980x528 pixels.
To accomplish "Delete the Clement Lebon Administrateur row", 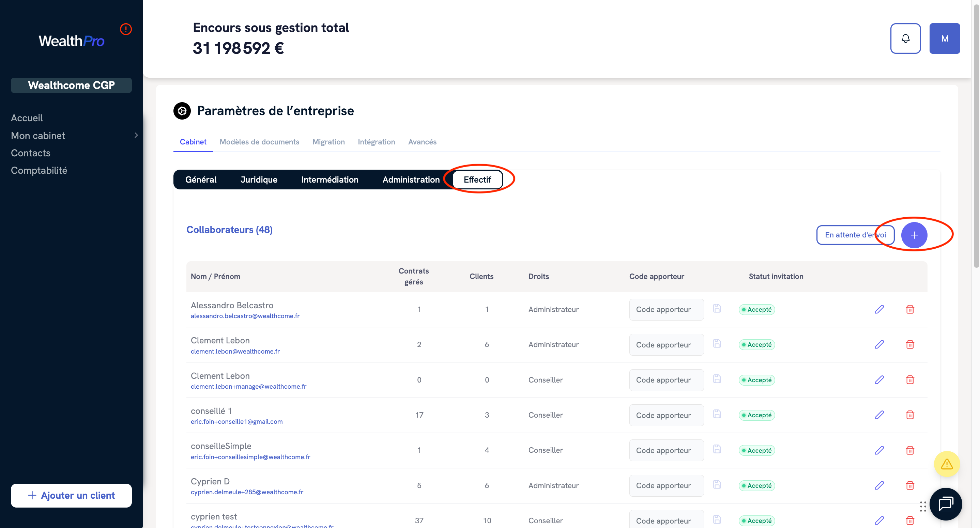I will [909, 344].
